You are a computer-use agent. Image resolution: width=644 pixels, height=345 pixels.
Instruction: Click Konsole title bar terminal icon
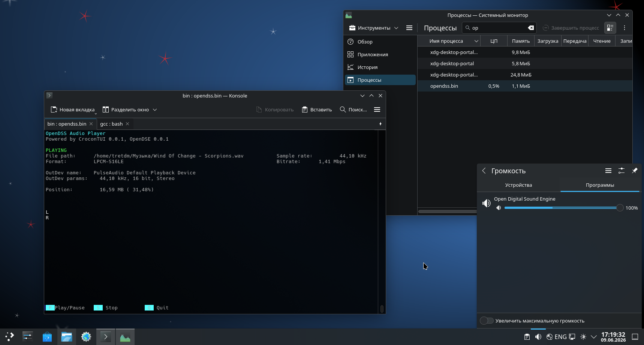click(49, 96)
